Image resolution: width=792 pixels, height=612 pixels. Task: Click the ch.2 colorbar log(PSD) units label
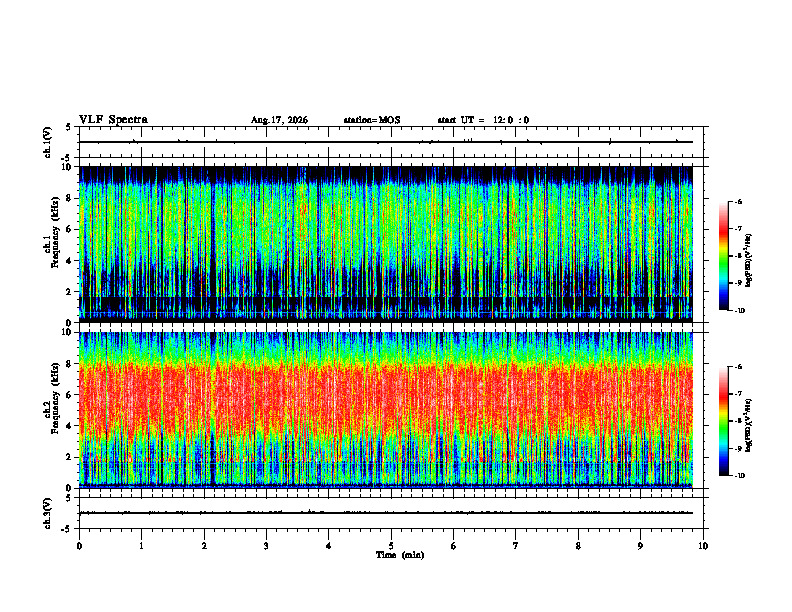point(749,425)
